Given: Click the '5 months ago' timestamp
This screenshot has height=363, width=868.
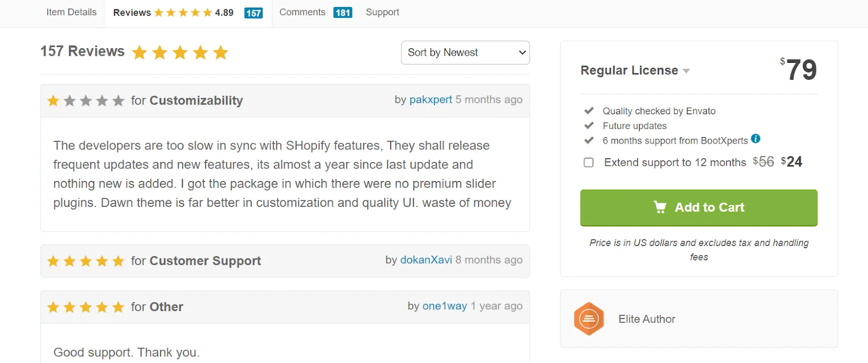Looking at the screenshot, I should (489, 100).
